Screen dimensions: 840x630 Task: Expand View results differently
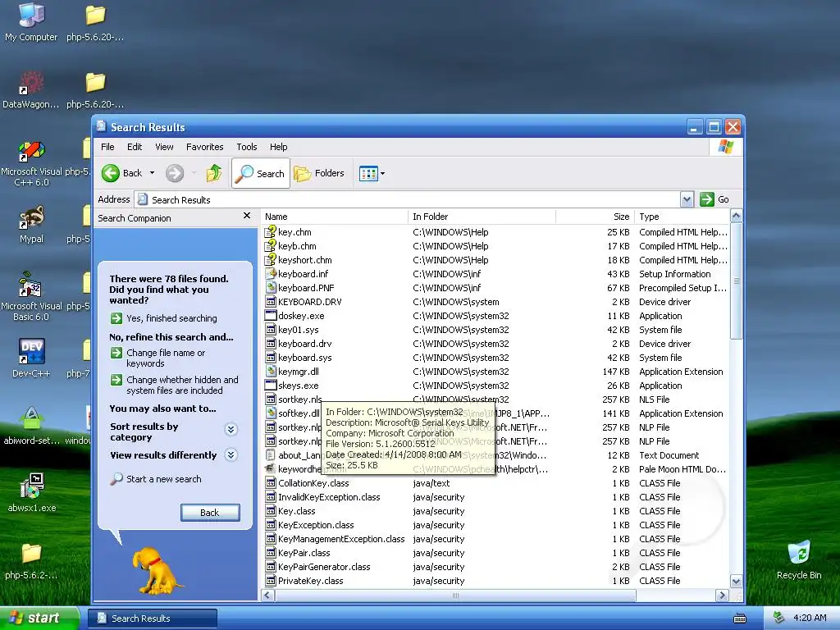pyautogui.click(x=231, y=454)
